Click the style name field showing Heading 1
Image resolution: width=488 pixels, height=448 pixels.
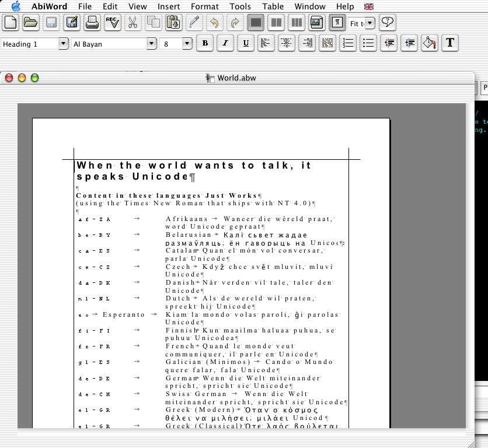tap(30, 44)
